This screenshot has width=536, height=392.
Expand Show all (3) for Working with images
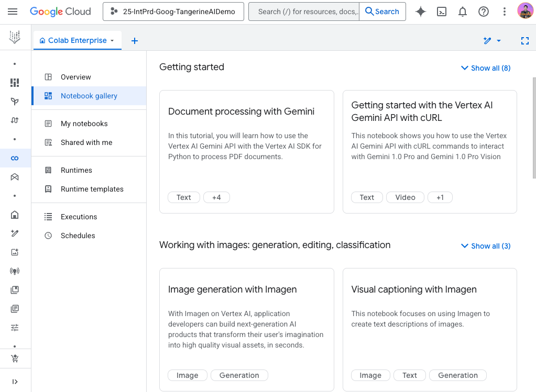click(x=486, y=246)
